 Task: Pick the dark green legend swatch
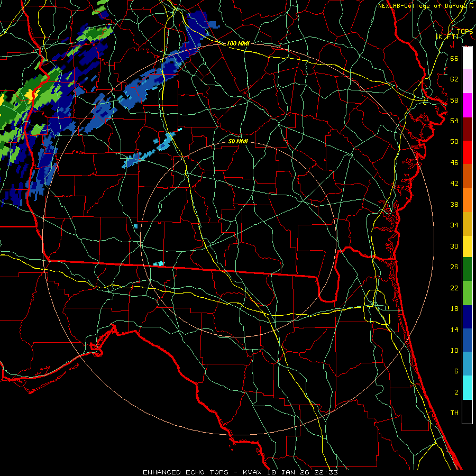click(x=467, y=269)
